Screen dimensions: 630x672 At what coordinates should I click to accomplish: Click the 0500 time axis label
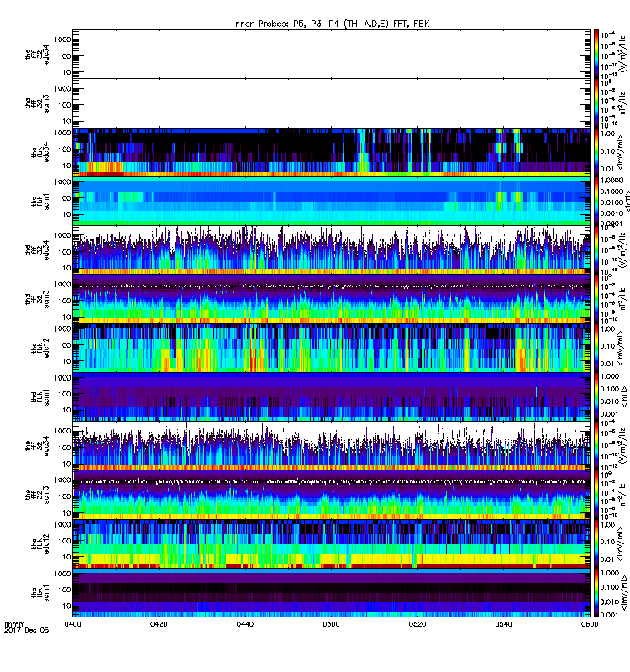331,624
